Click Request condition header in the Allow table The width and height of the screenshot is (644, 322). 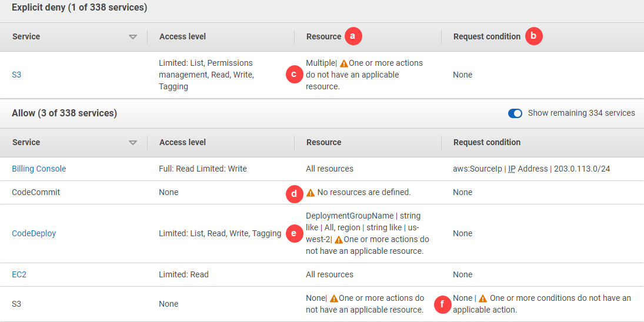point(486,142)
